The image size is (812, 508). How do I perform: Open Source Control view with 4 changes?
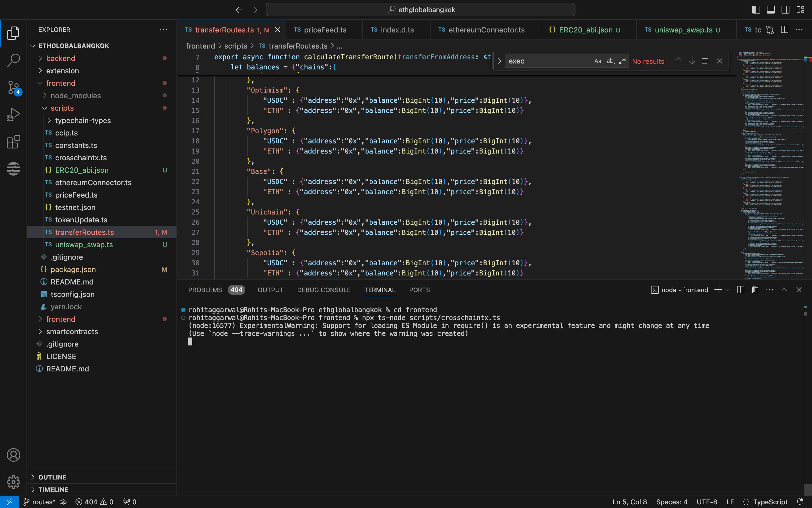click(x=14, y=88)
